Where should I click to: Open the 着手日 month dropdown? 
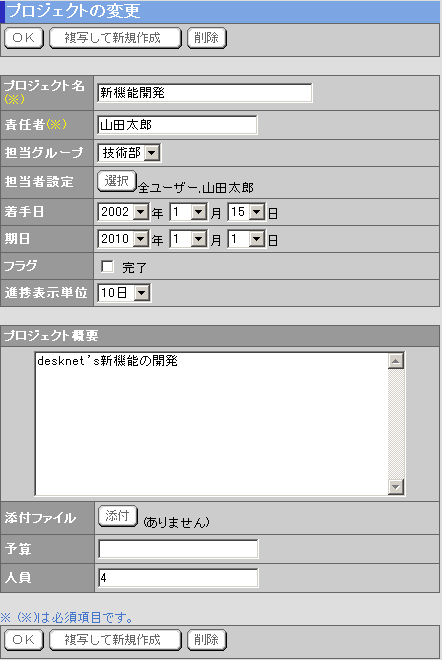188,212
